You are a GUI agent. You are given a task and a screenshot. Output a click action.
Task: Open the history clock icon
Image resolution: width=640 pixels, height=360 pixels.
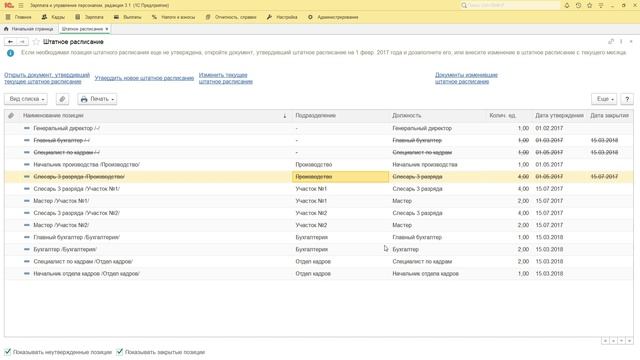coord(578,5)
